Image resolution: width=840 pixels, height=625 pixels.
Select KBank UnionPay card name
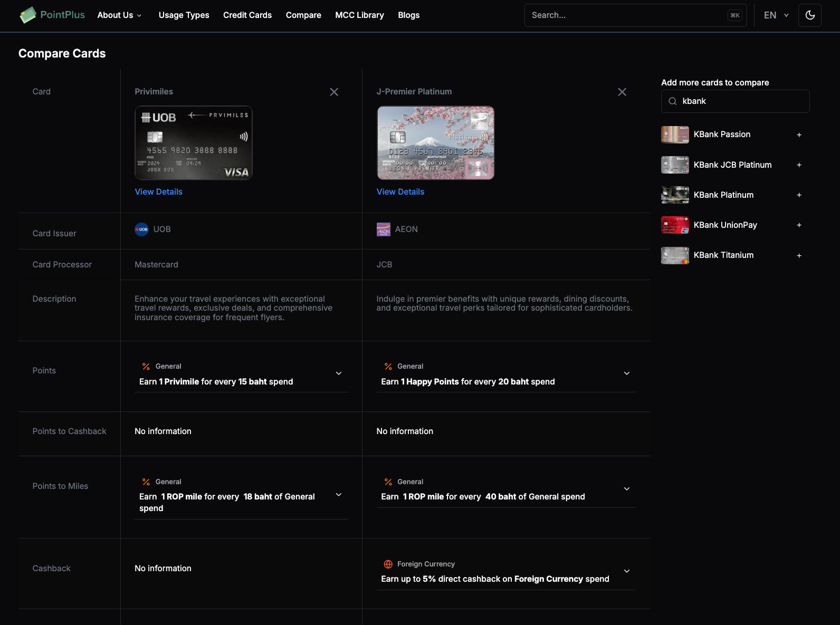coord(725,225)
